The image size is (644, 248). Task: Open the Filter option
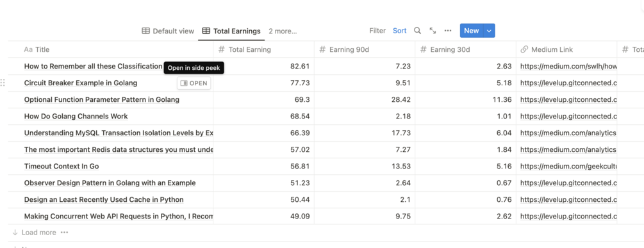[x=377, y=31]
